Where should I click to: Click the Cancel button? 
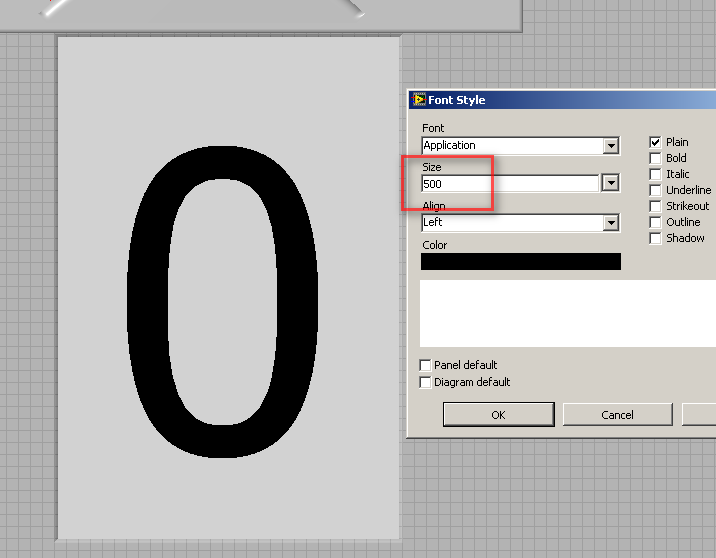617,414
